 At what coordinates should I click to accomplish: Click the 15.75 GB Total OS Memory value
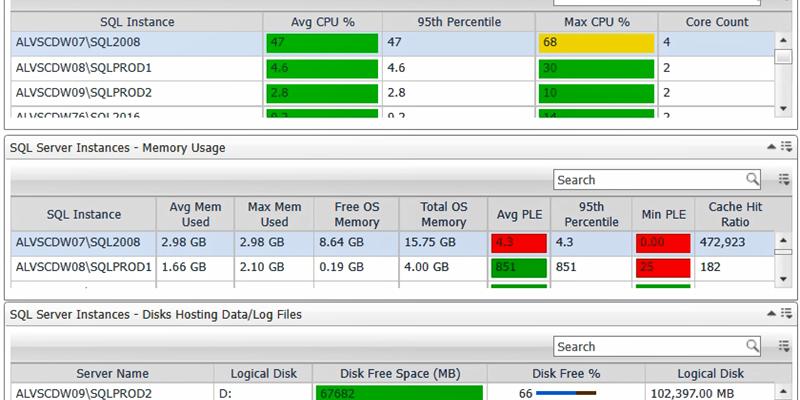[x=430, y=243]
